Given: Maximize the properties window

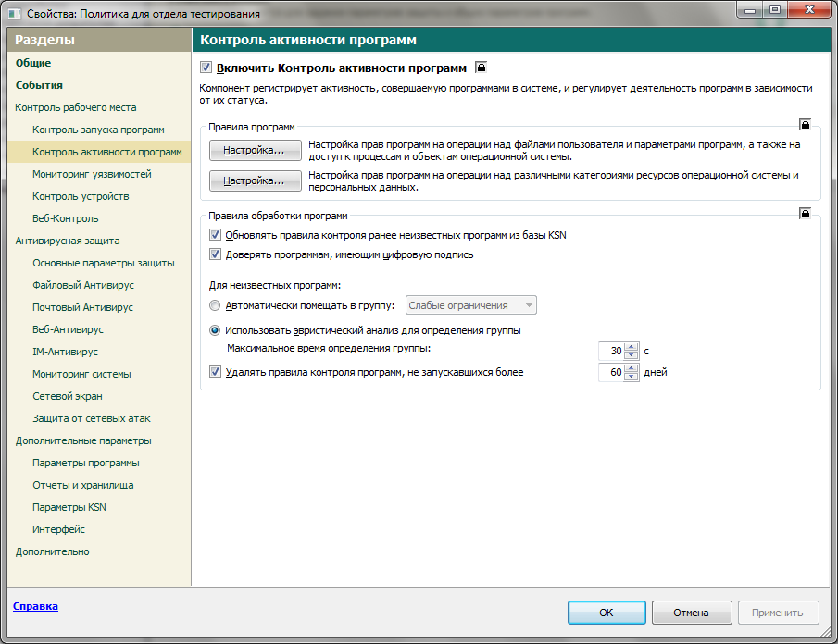Looking at the screenshot, I should click(x=775, y=9).
